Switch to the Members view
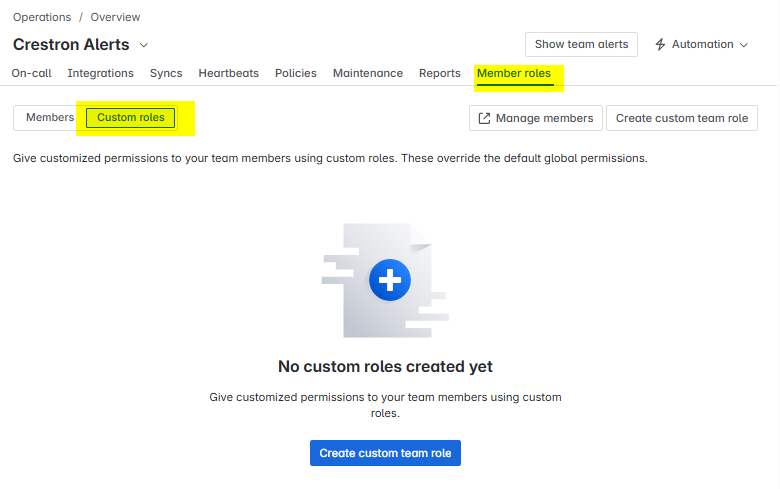This screenshot has width=780, height=489. click(50, 117)
